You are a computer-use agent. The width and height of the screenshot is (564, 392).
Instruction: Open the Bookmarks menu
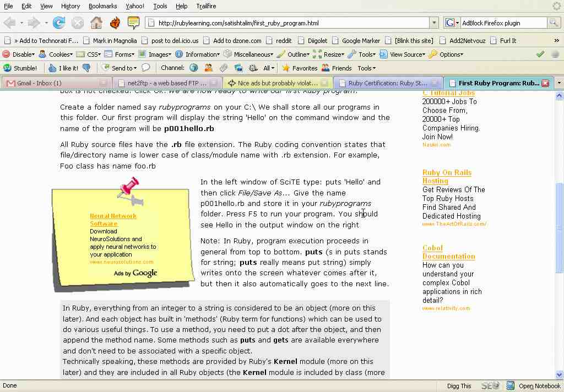(x=102, y=6)
